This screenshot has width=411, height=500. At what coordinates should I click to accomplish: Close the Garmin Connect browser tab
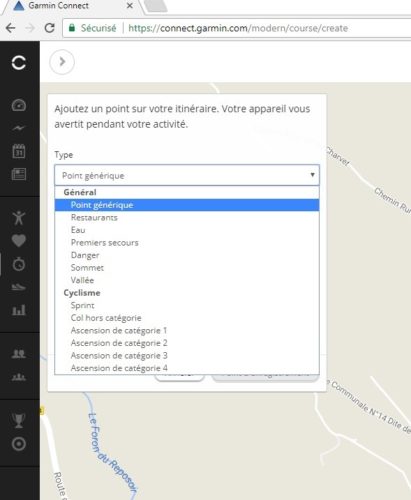click(x=130, y=6)
